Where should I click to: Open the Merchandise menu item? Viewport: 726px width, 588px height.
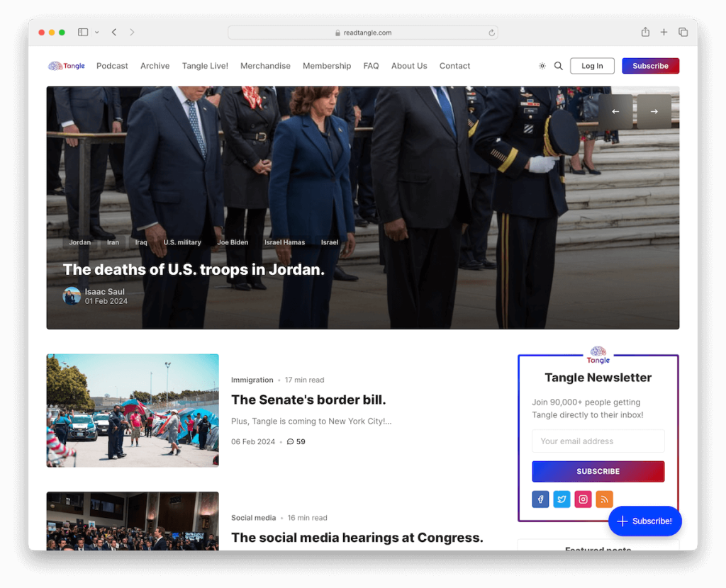265,66
